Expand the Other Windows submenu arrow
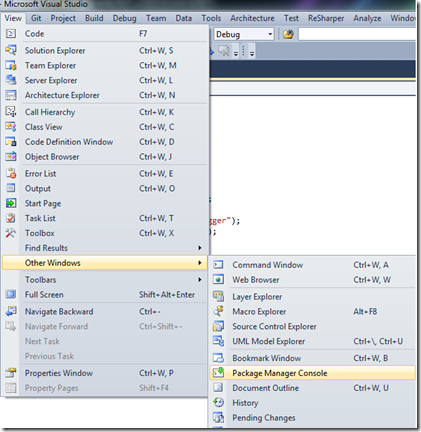 pyautogui.click(x=200, y=263)
